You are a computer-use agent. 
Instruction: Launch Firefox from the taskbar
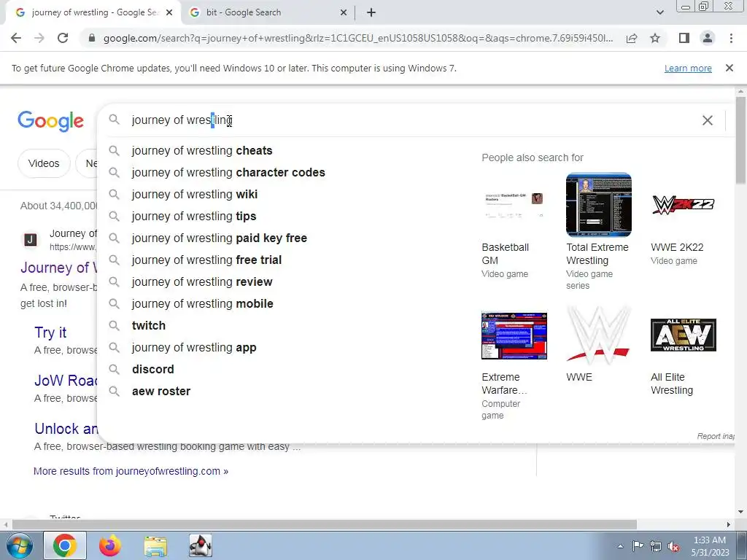tap(110, 545)
